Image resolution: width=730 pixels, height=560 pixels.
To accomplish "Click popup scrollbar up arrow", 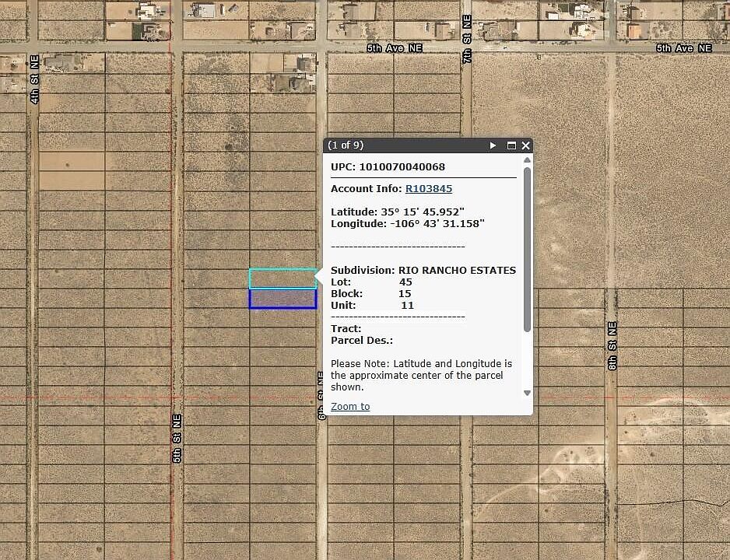I will 527,160.
